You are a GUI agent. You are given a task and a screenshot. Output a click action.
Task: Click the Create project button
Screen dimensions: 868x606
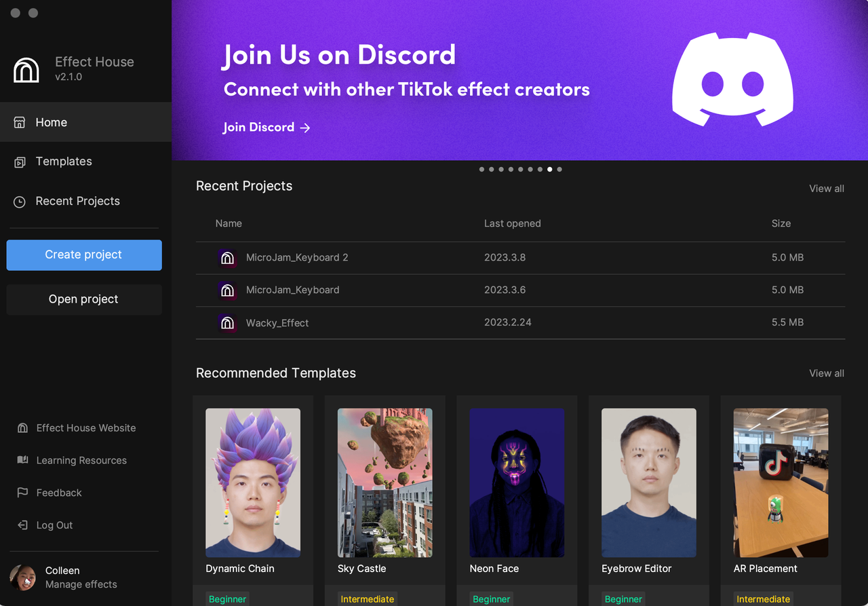click(84, 255)
